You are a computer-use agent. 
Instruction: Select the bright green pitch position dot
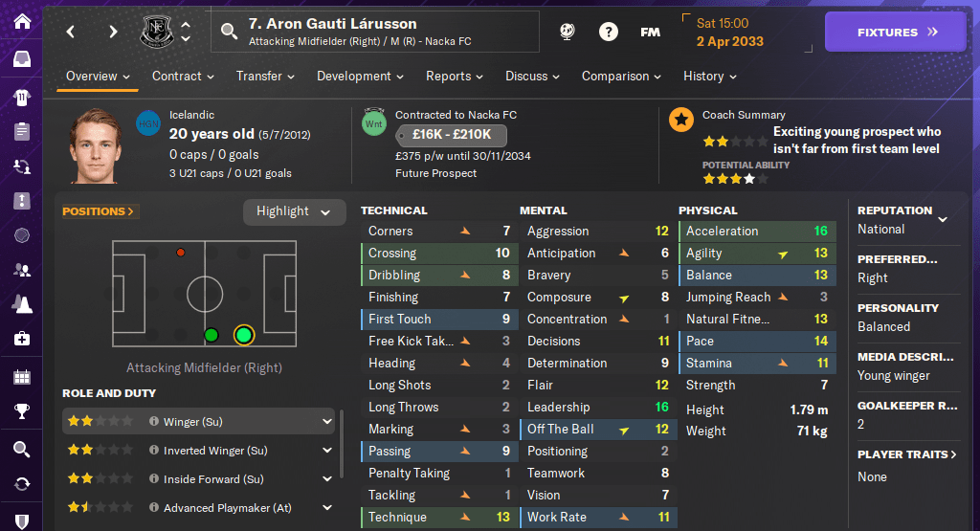point(243,335)
